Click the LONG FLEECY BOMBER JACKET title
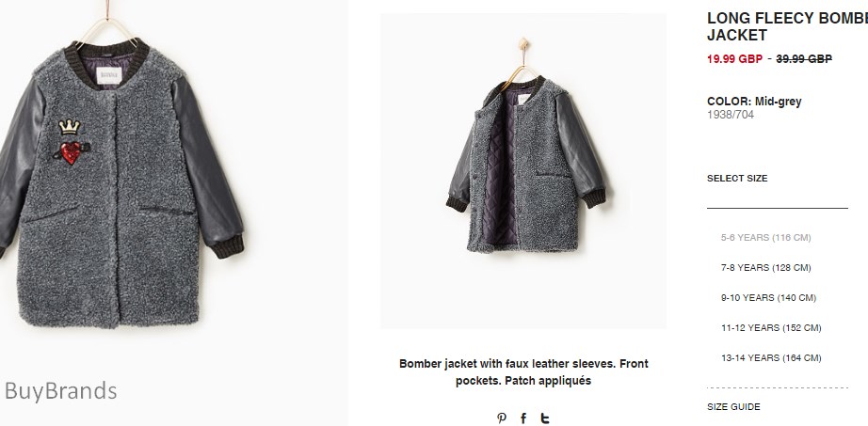This screenshot has width=868, height=426. pyautogui.click(x=787, y=26)
